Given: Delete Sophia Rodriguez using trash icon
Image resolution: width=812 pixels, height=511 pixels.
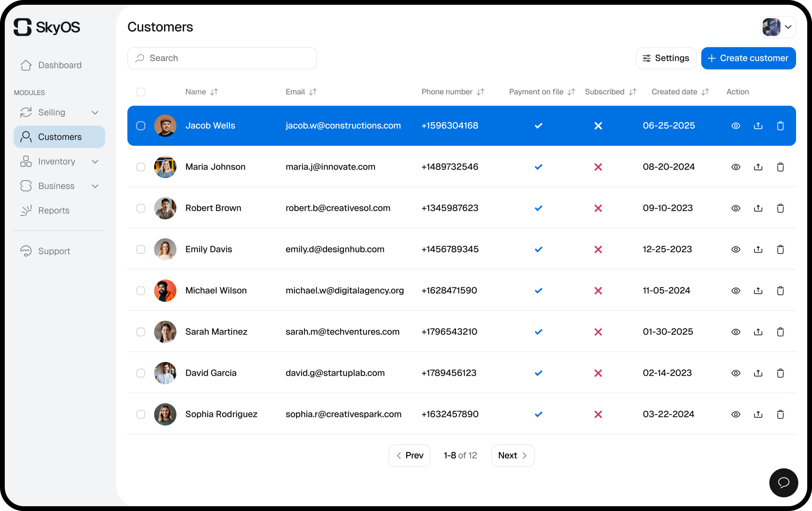Looking at the screenshot, I should click(780, 414).
